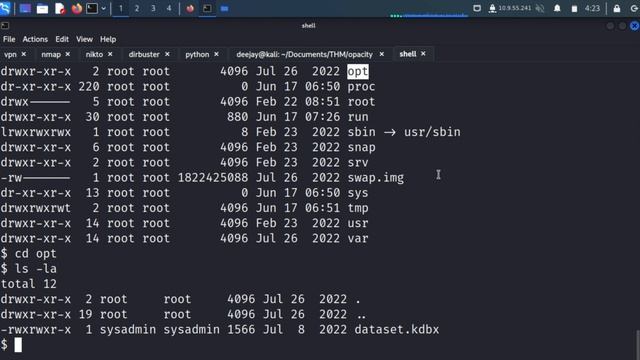Open the Help menu
The image size is (640, 360).
coord(108,39)
